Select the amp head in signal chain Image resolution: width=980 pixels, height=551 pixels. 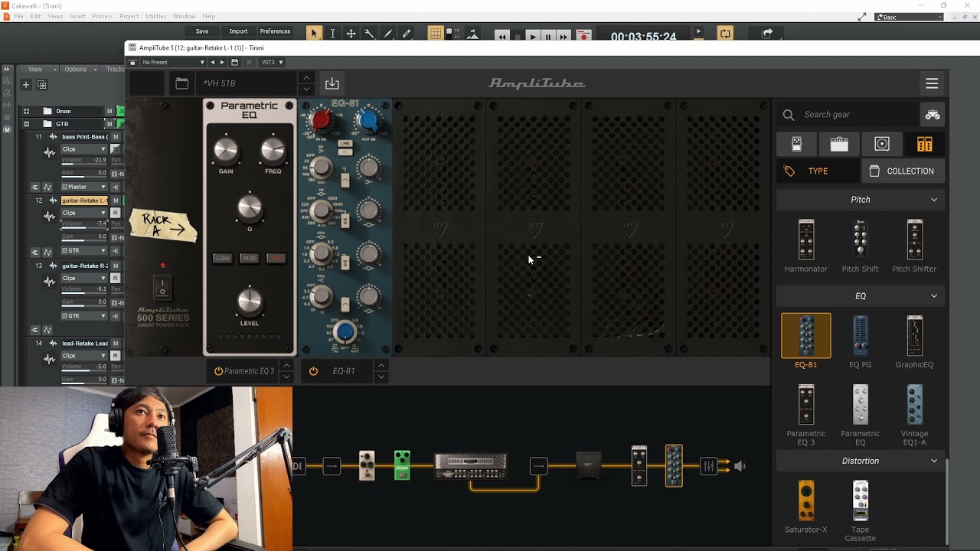click(470, 465)
